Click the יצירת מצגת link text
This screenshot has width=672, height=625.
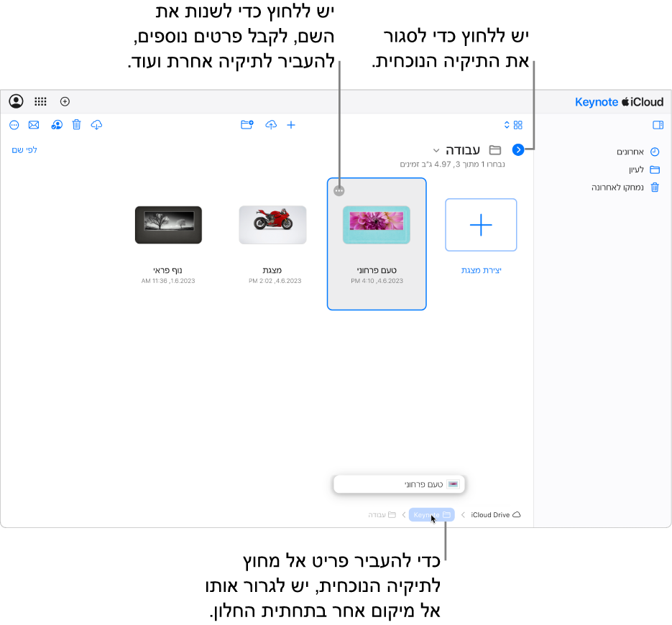tap(482, 270)
